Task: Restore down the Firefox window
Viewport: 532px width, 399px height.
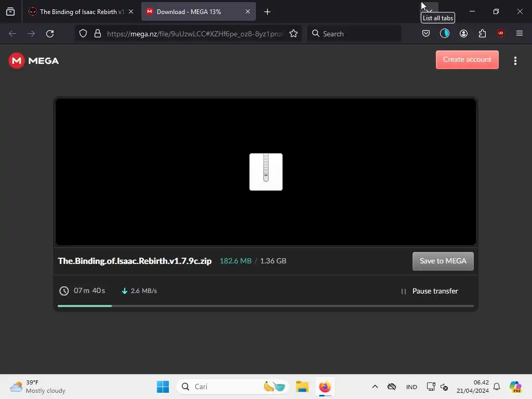Action: [x=496, y=11]
